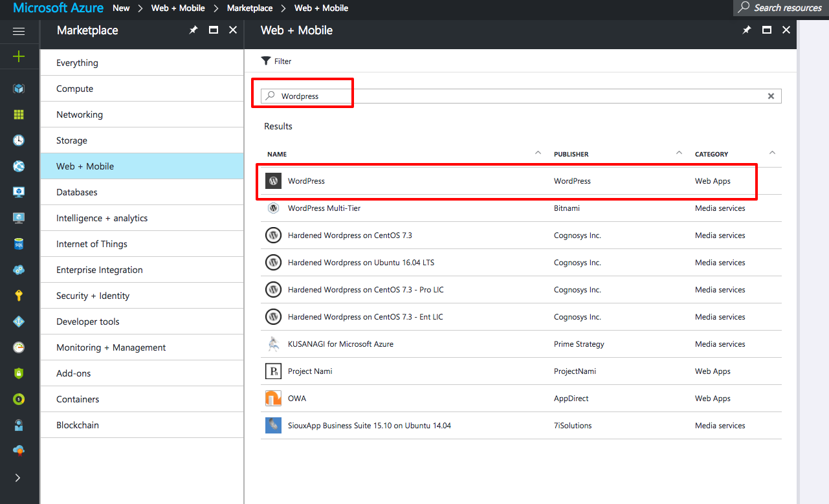Pin the Marketplace blade

pyautogui.click(x=193, y=30)
